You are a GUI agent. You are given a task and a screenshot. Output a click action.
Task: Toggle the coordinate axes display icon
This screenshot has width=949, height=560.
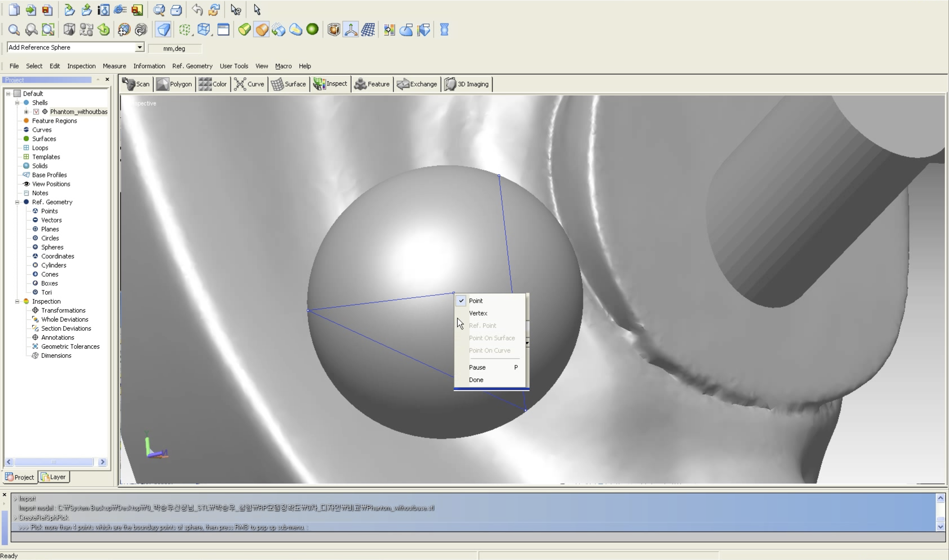click(351, 30)
